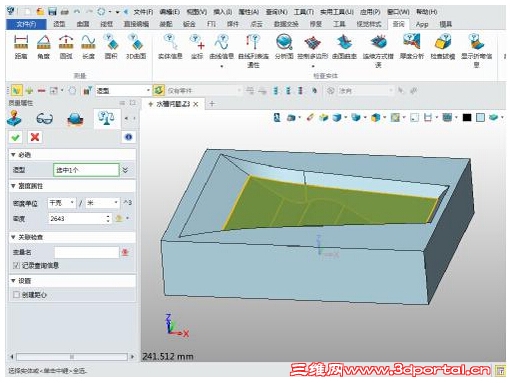Collapse the 密度属性 section

tap(13, 186)
